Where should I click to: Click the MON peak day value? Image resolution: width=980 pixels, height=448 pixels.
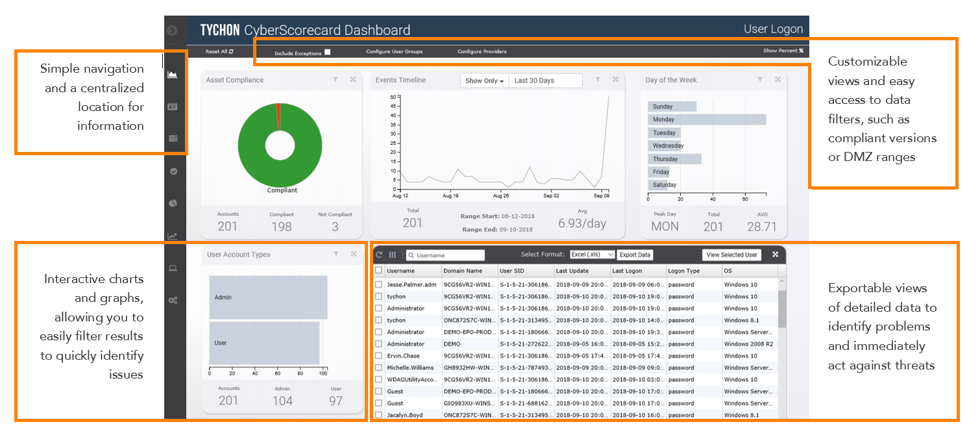point(665,227)
